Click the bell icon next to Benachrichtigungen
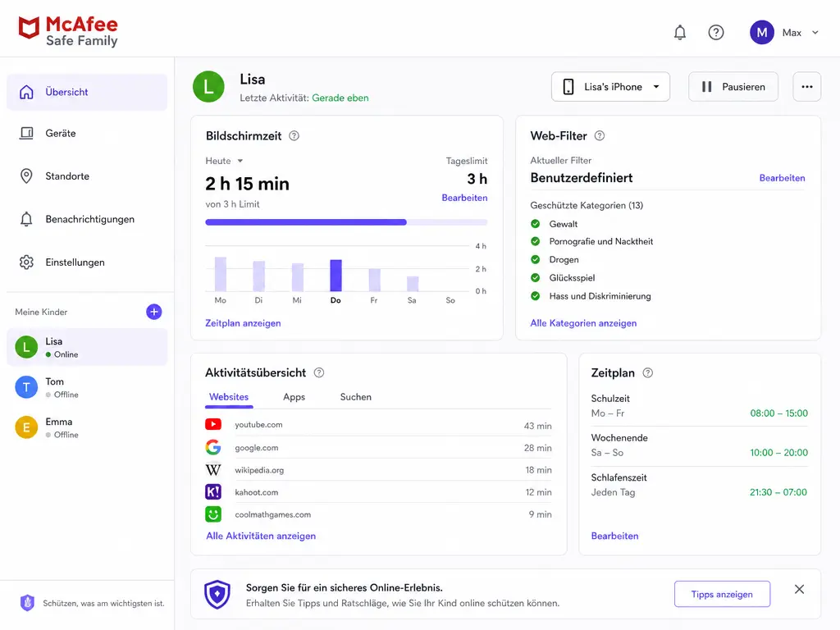The height and width of the screenshot is (630, 840). click(26, 219)
